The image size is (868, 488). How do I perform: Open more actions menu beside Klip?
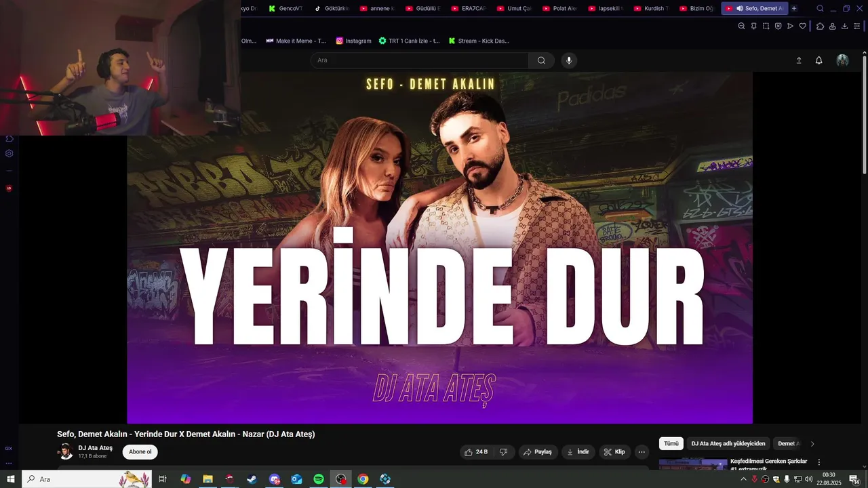click(642, 452)
